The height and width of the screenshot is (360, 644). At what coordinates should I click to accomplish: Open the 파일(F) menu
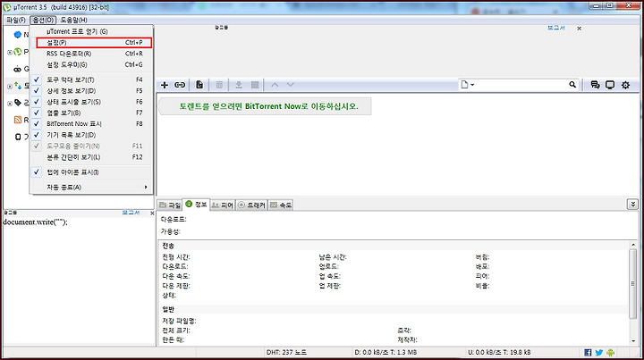click(x=15, y=20)
